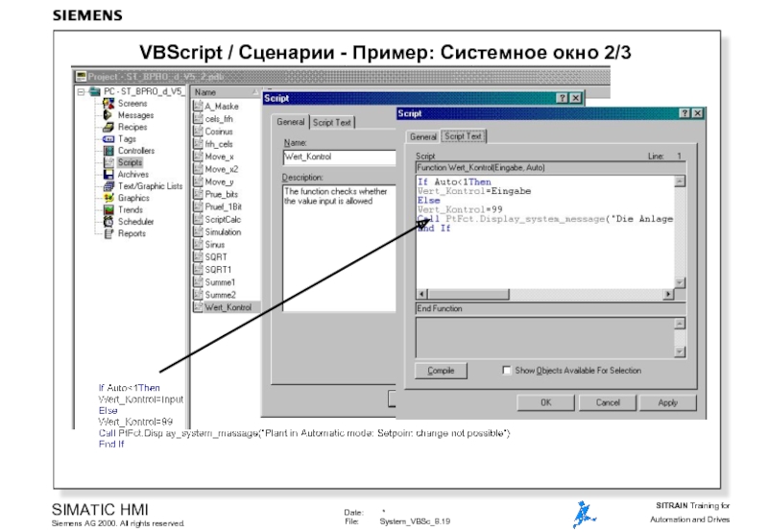Viewport: 768px width, 532px height.
Task: Click script icon next to Wert_Kontrol
Action: click(198, 307)
